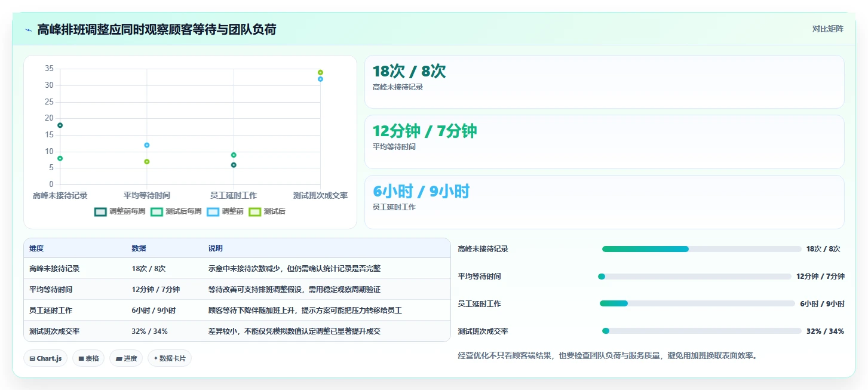Image resolution: width=868 pixels, height=390 pixels.
Task: Click the 32% / 34% progress value label
Action: 825,331
